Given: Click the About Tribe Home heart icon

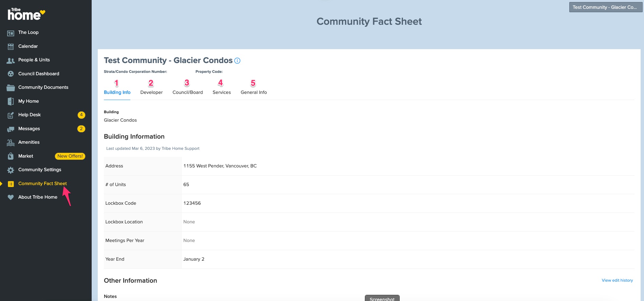Looking at the screenshot, I should pyautogui.click(x=11, y=197).
